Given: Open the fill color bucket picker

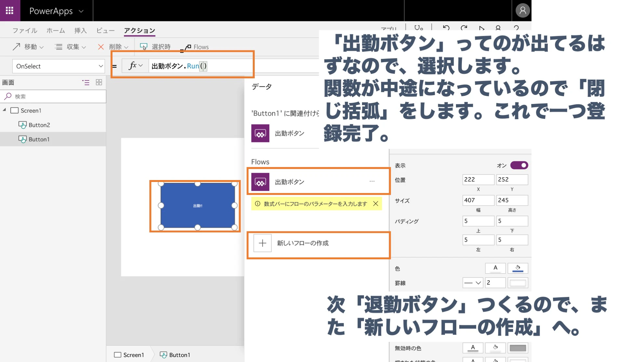Looking at the screenshot, I should pyautogui.click(x=517, y=268).
